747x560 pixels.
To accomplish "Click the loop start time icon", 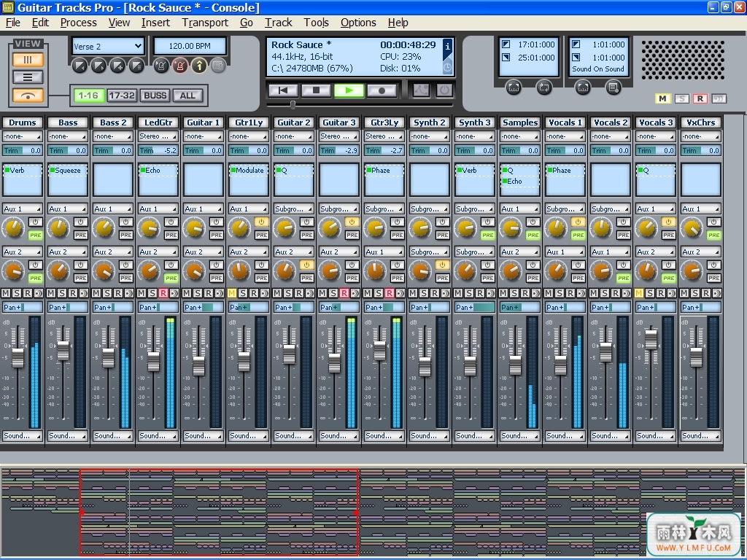I will pos(506,44).
